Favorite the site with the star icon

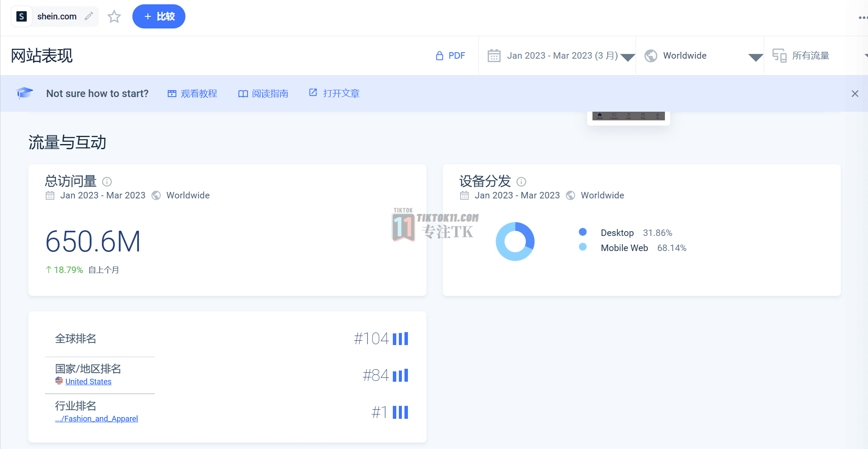coord(114,16)
